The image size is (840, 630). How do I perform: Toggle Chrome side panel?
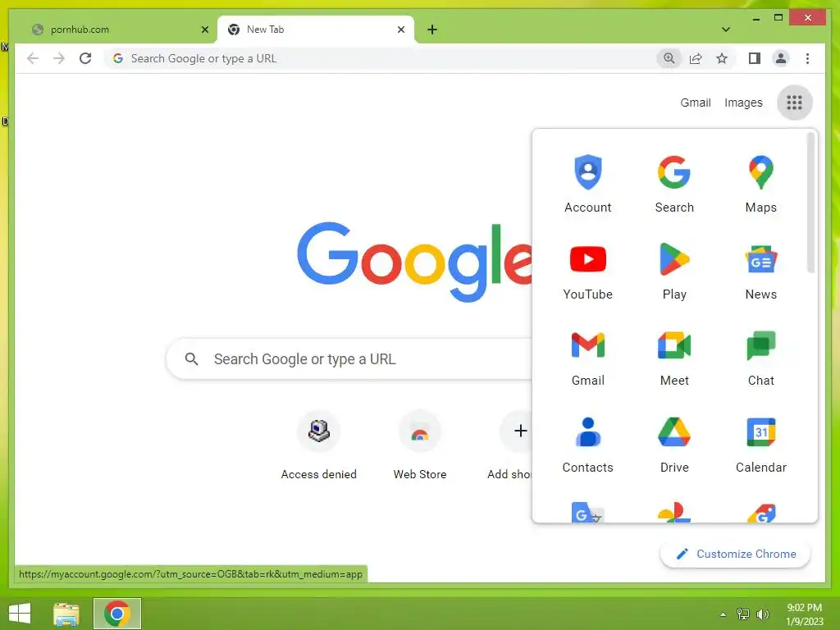click(x=755, y=58)
